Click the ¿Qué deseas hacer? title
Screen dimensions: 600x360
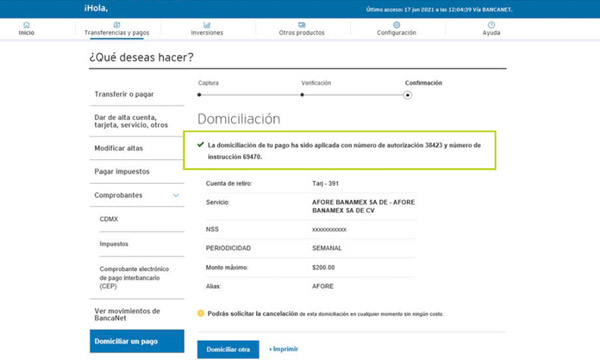[142, 57]
